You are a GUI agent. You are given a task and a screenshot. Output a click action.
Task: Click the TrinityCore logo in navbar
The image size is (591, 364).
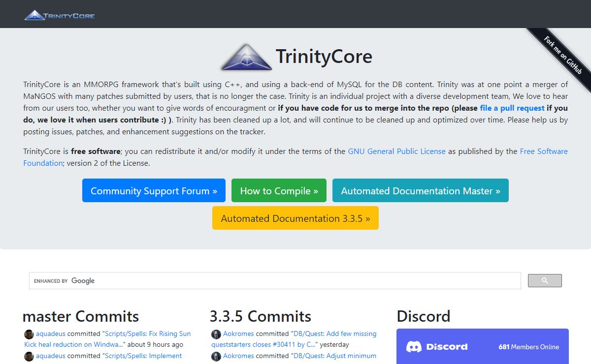tap(60, 15)
